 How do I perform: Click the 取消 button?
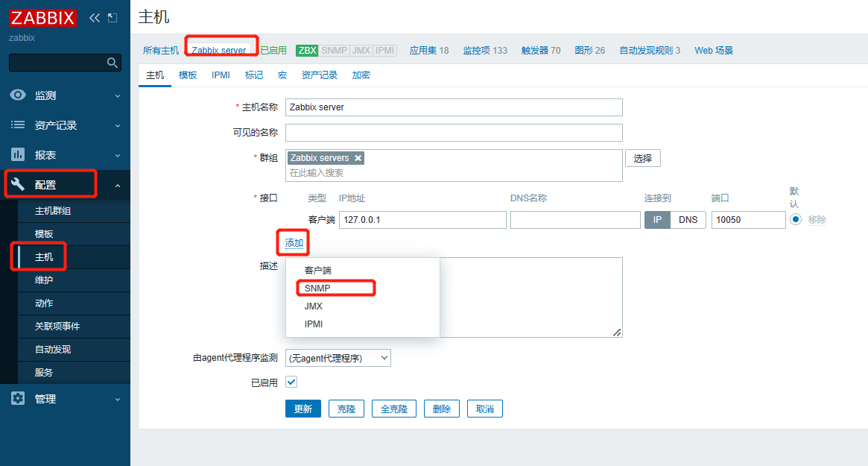[x=485, y=409]
